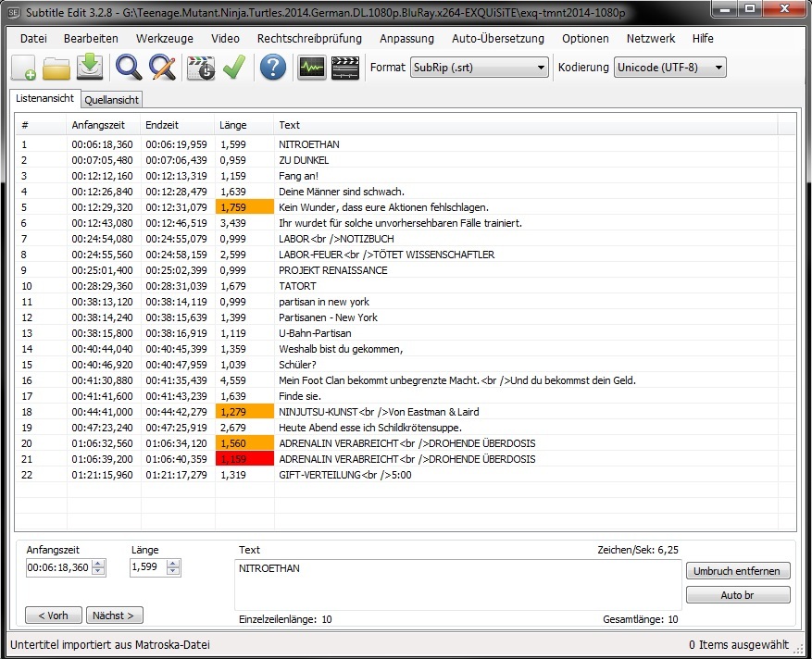Toggle the waveform display icon
Image resolution: width=812 pixels, height=659 pixels.
pyautogui.click(x=312, y=68)
